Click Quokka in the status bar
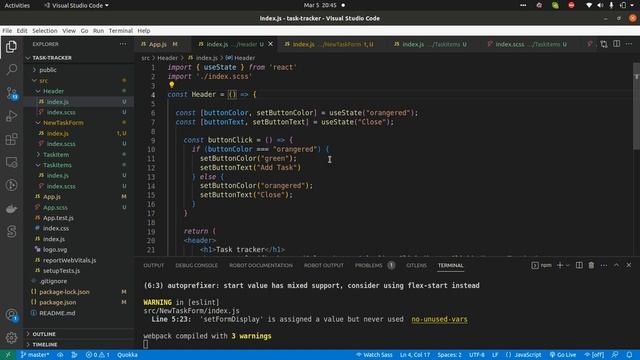This screenshot has height=360, width=640. 127,355
